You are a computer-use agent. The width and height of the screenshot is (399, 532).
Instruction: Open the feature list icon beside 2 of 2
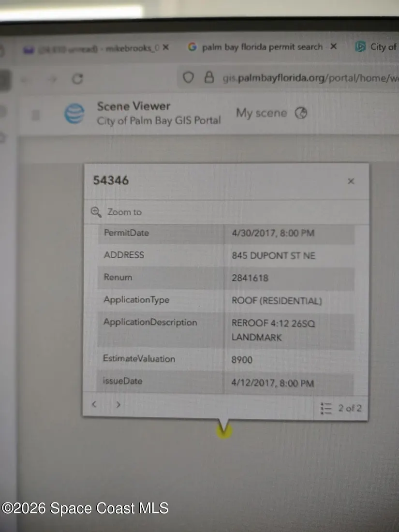(326, 408)
